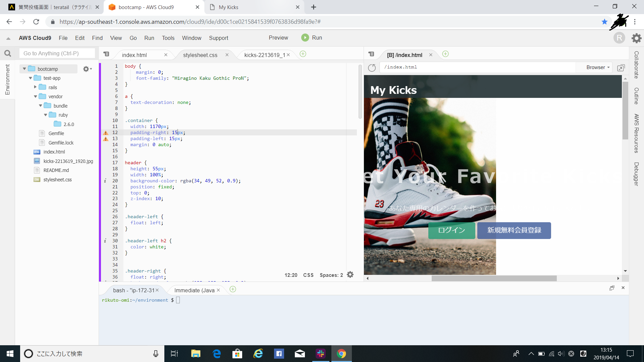Maximize the terminal console panel

[x=612, y=288]
